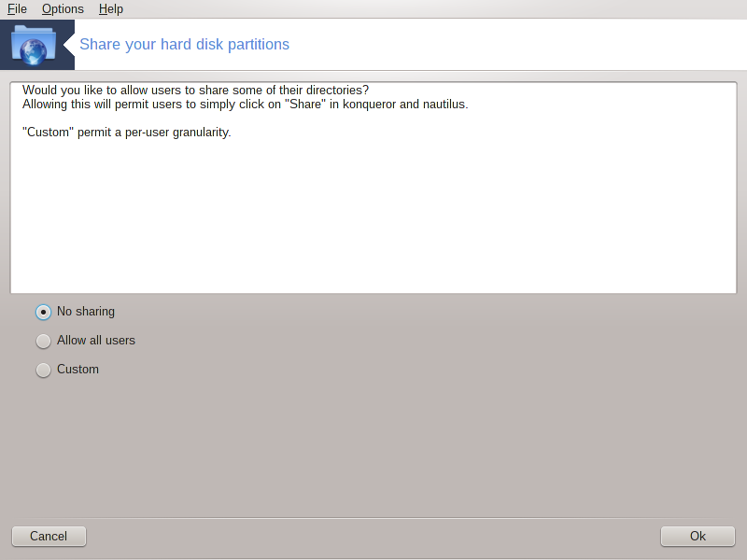The image size is (747, 560).
Task: Confirm with the Ok button
Action: (x=698, y=536)
